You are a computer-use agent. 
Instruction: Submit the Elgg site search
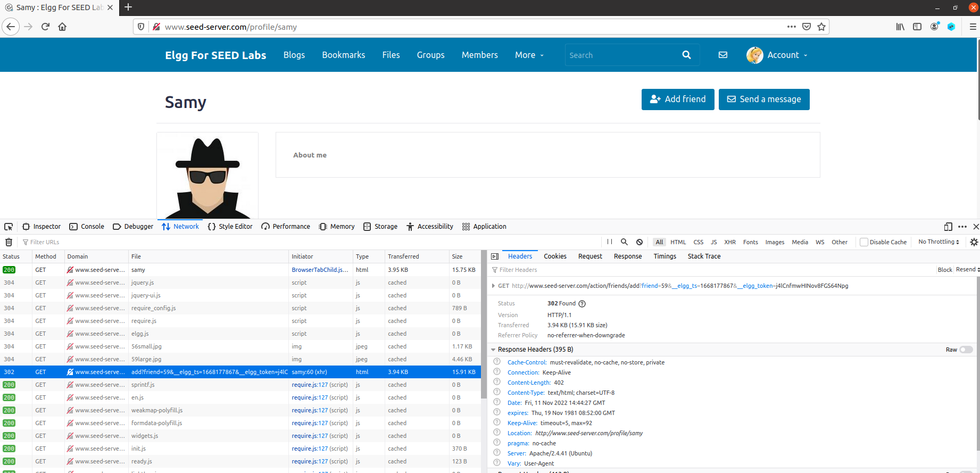click(x=686, y=55)
